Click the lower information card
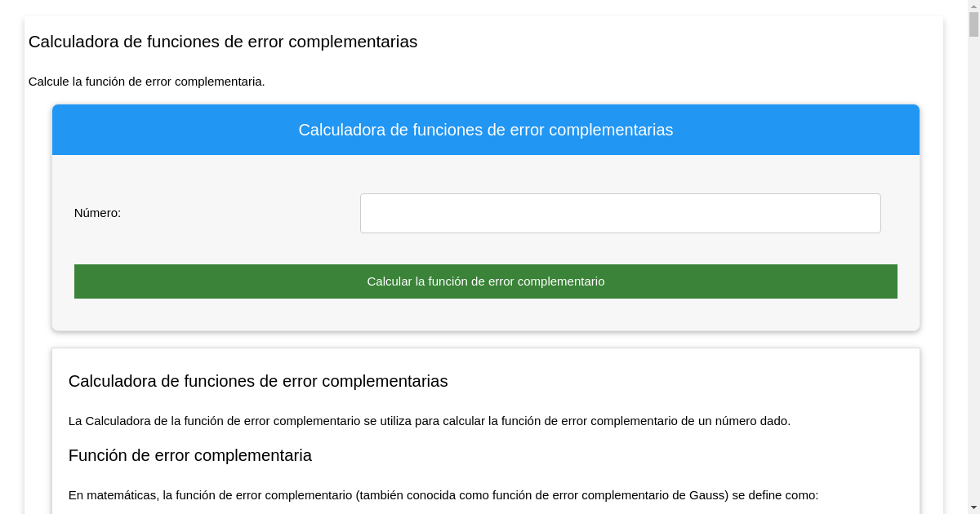 point(486,431)
